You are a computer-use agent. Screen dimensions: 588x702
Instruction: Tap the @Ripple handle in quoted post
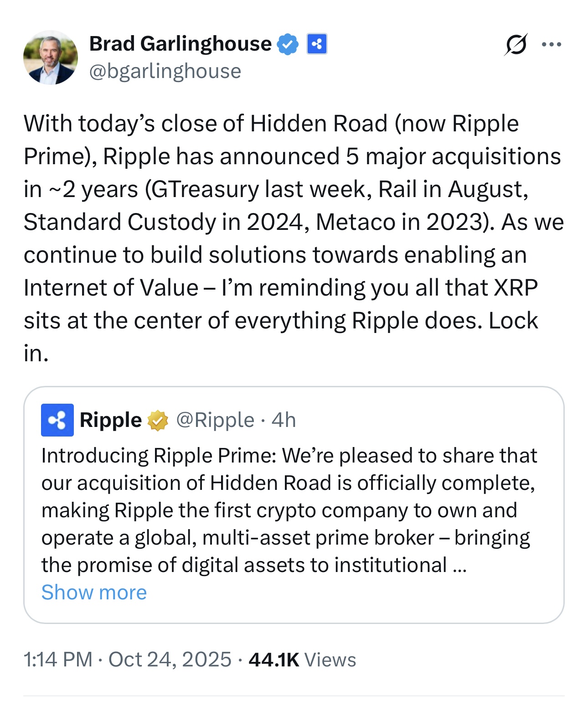pos(215,420)
